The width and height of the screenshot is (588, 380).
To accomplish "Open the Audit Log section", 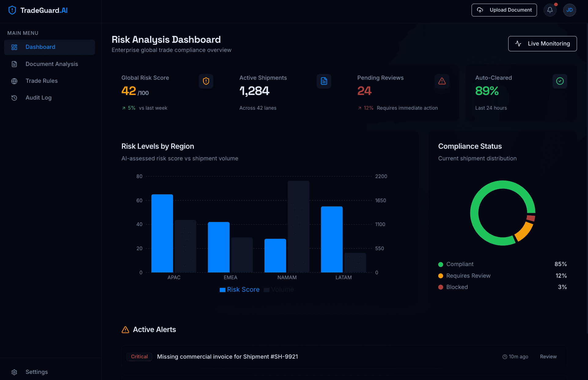I will (39, 97).
